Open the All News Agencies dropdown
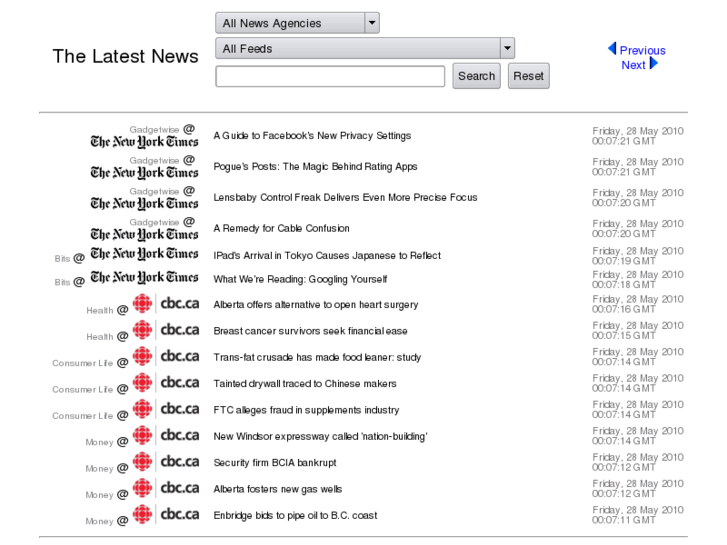 [x=297, y=23]
